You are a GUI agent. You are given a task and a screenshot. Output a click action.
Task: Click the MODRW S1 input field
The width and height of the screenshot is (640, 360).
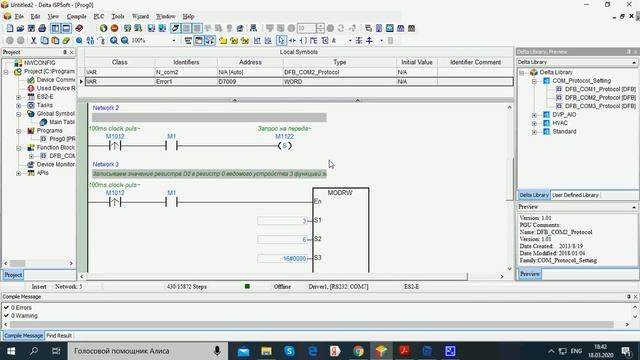282,221
